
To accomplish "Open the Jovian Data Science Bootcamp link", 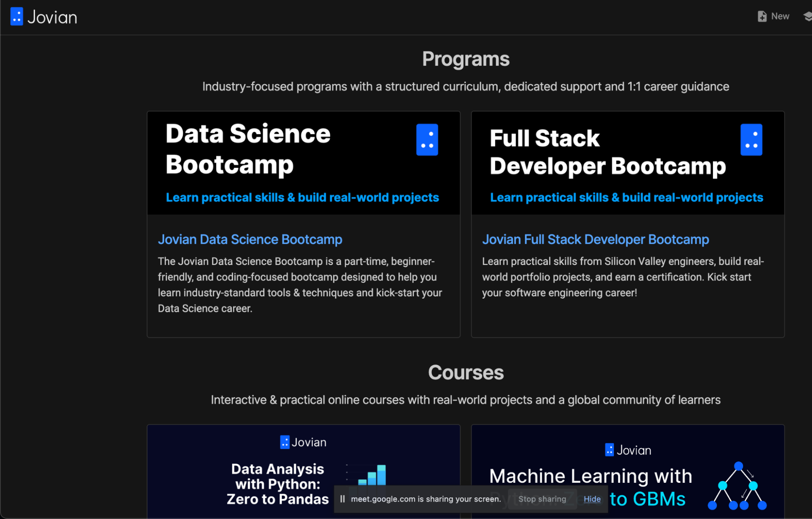I will pyautogui.click(x=250, y=239).
